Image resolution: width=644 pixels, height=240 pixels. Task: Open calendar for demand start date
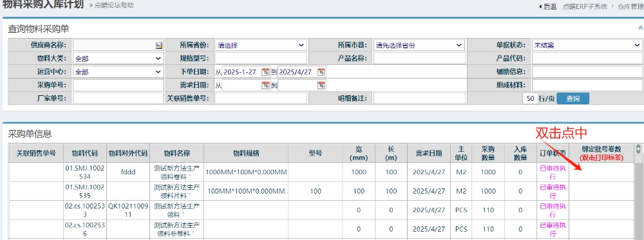click(x=266, y=86)
